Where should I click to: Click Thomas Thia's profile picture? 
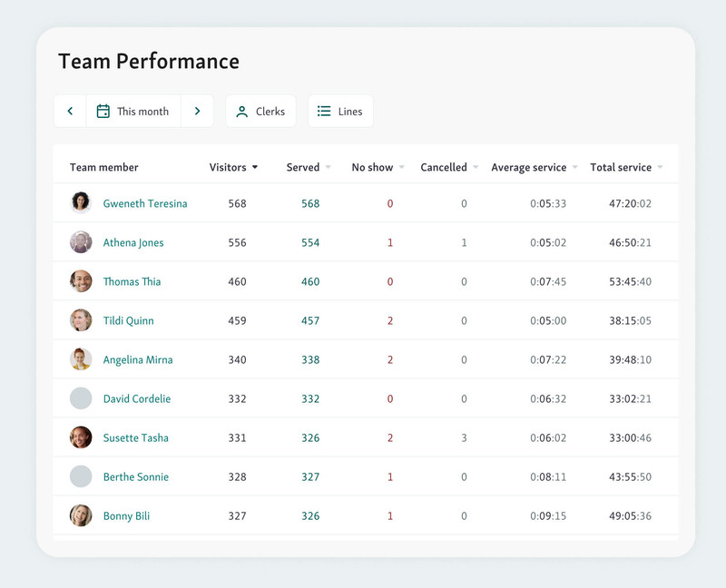point(81,281)
